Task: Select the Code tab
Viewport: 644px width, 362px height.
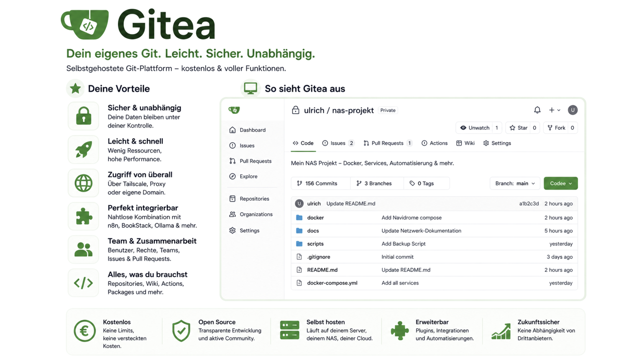Action: tap(303, 143)
